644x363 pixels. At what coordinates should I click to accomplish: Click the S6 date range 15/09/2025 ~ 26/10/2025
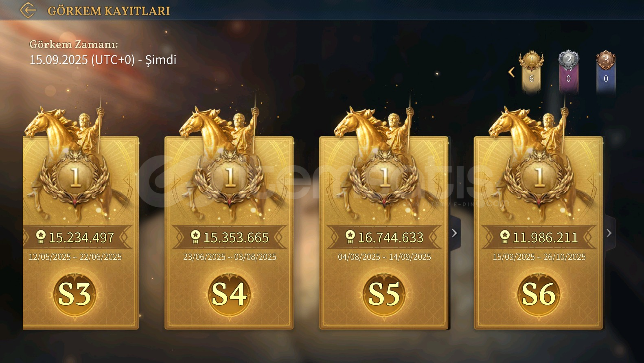point(539,257)
